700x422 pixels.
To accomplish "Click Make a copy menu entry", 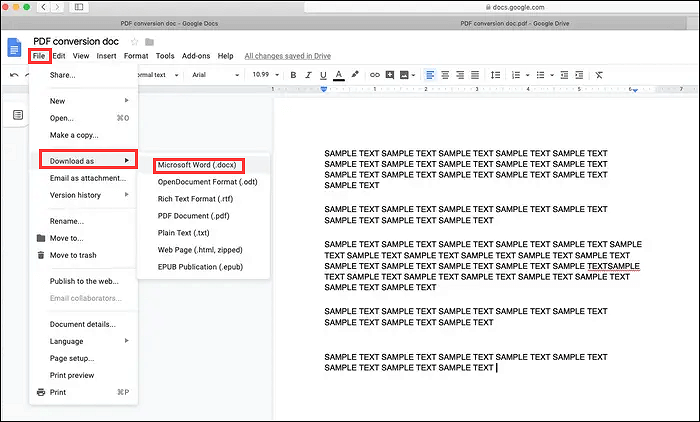I will 72,134.
